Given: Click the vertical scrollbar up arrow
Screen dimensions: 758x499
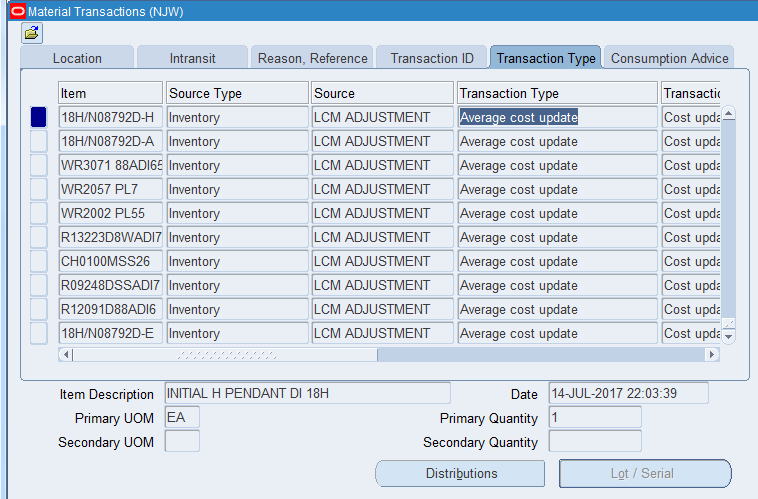Looking at the screenshot, I should (x=729, y=115).
